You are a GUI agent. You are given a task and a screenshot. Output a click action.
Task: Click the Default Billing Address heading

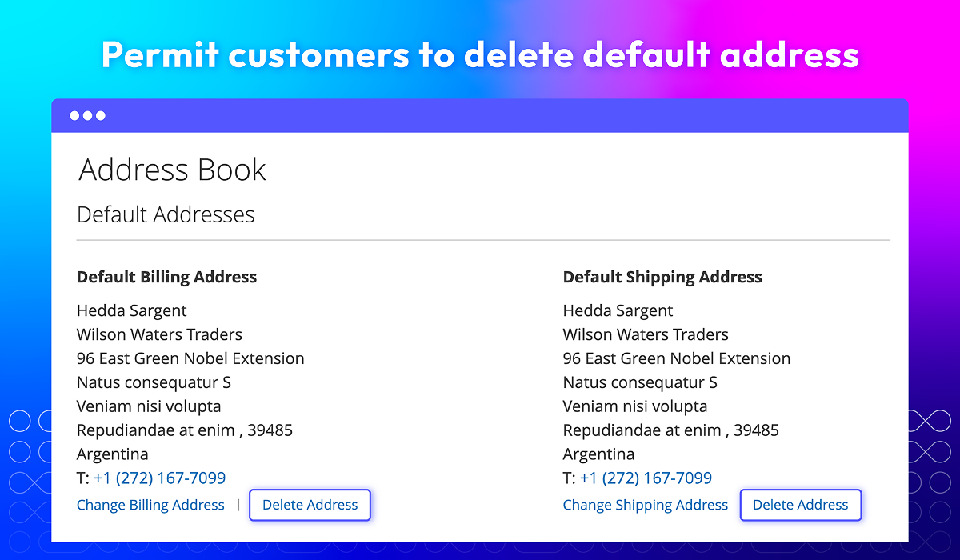tap(166, 278)
